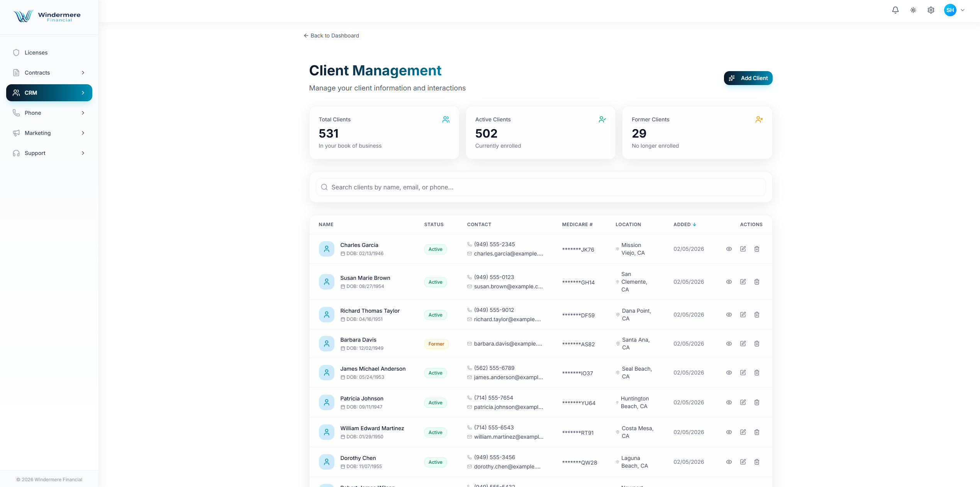This screenshot has width=980, height=487.
Task: Delete Barbara Davis with the trash icon
Action: tap(757, 343)
